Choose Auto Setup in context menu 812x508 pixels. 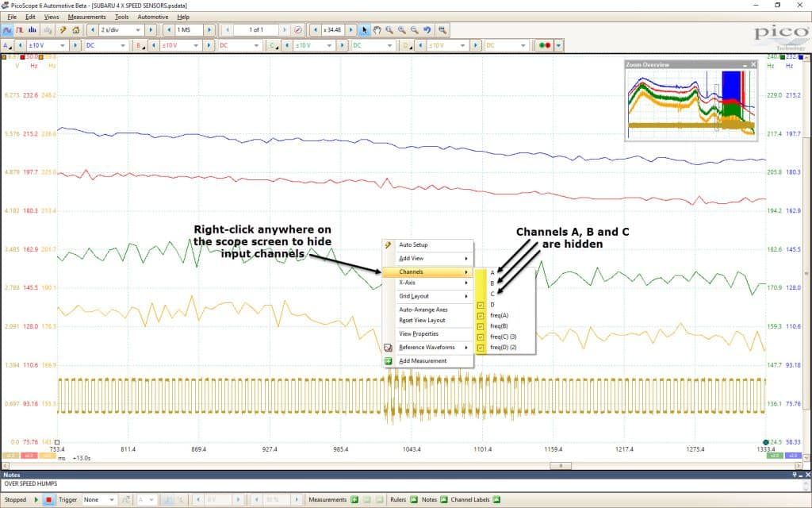[427, 244]
